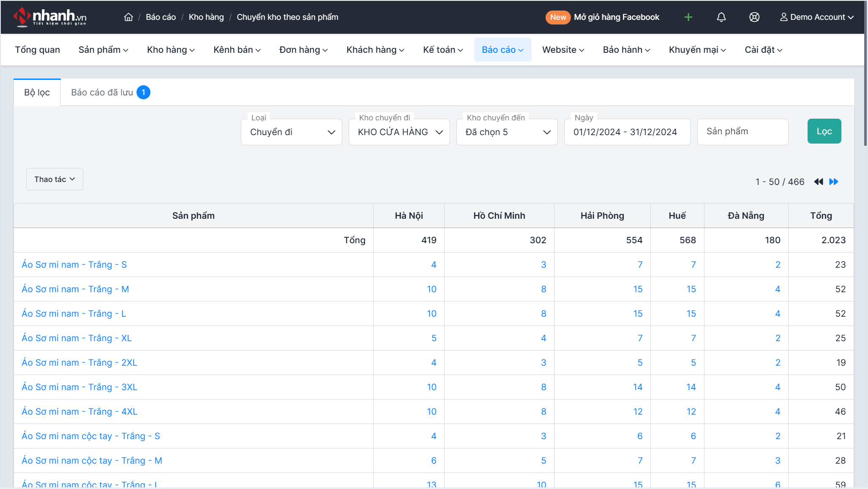Click the Sản phẩm column header
This screenshot has width=868, height=489.
[194, 216]
